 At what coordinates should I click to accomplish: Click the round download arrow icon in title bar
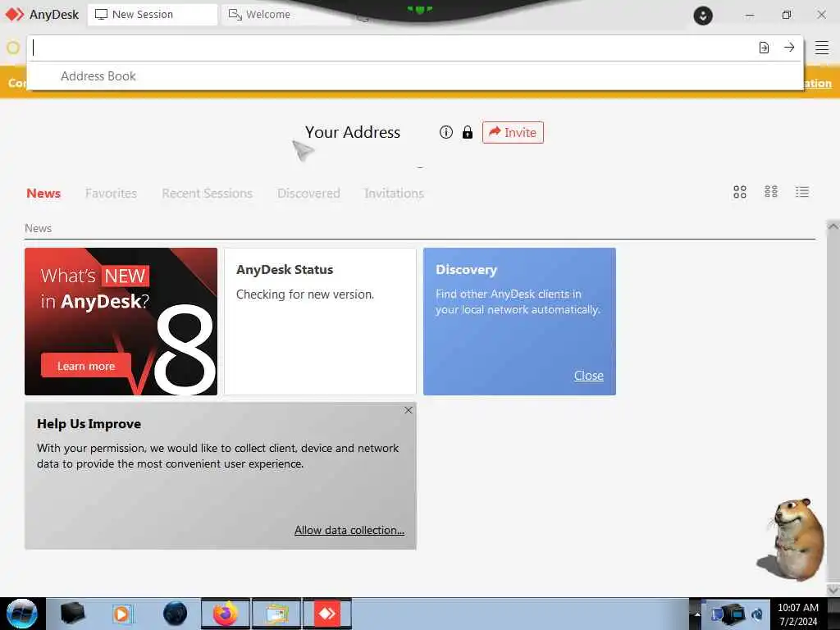pyautogui.click(x=703, y=15)
